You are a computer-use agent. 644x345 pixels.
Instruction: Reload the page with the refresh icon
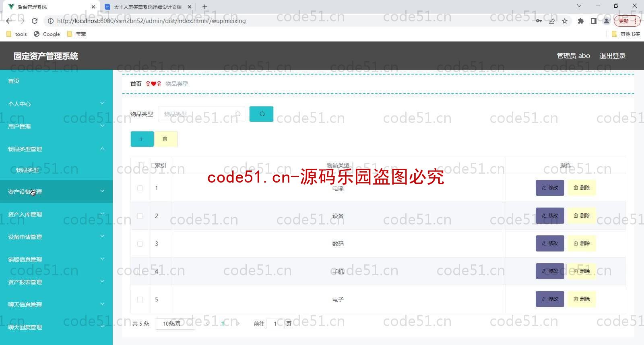(x=35, y=21)
